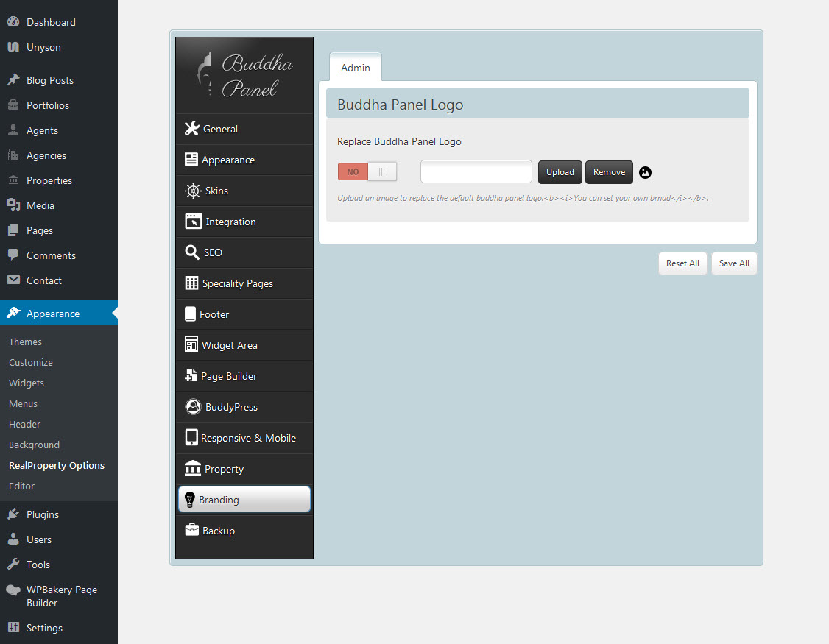Click the Backup briefcase icon
Screen dimensions: 829x644
pos(191,531)
